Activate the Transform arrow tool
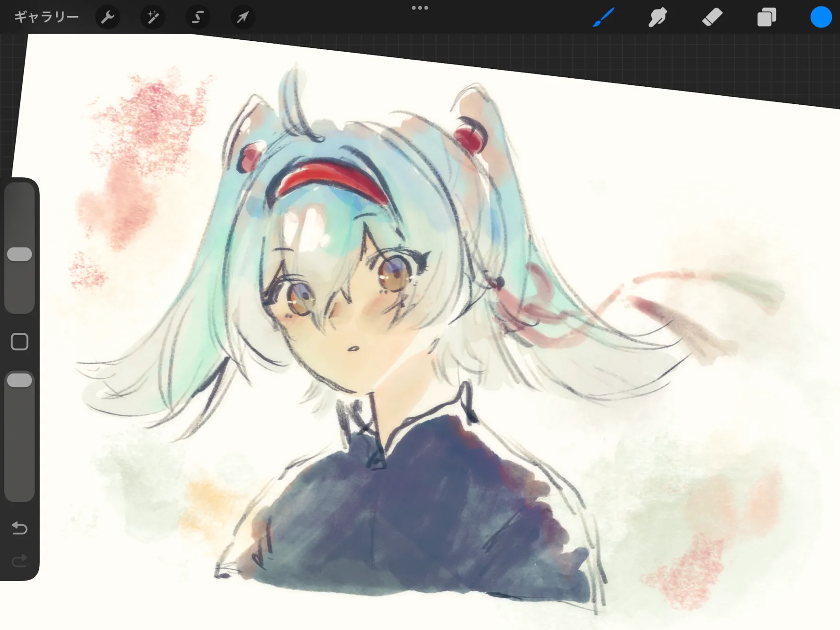The width and height of the screenshot is (840, 630). pyautogui.click(x=243, y=17)
